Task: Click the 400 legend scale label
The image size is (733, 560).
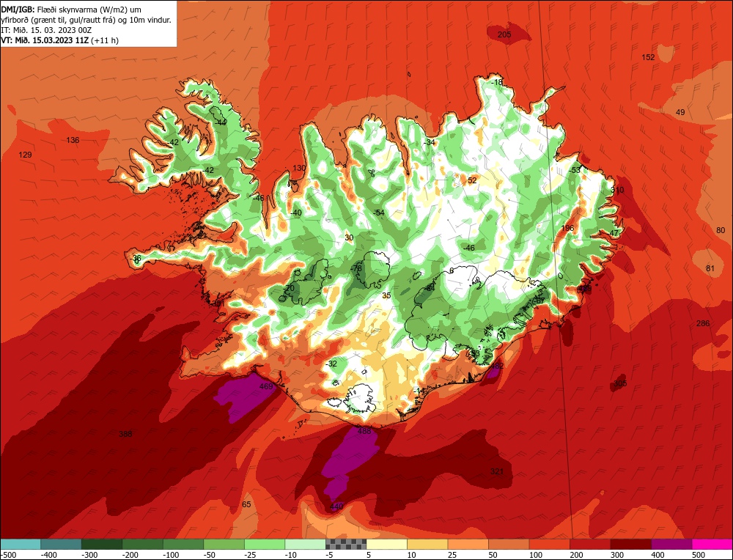Action: pos(658,554)
